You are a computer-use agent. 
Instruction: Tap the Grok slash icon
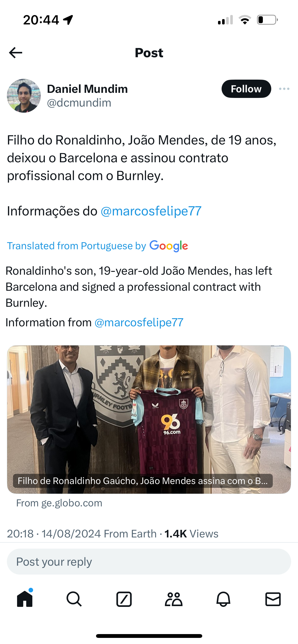[x=124, y=599]
